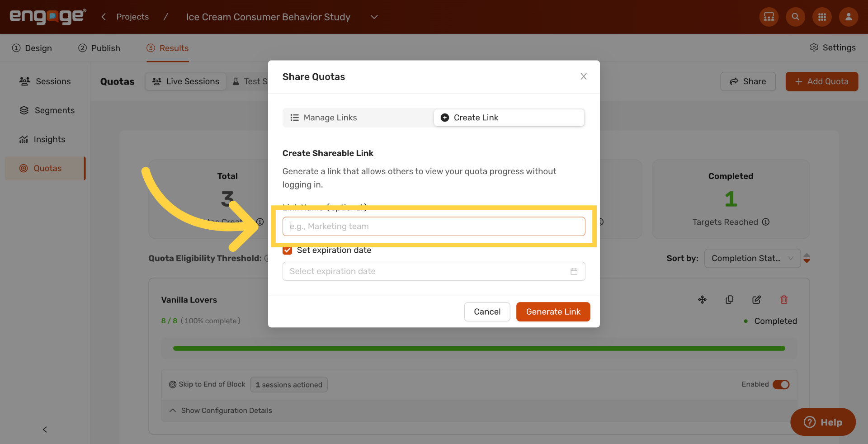The width and height of the screenshot is (868, 444).
Task: Open the apps grid icon
Action: (x=822, y=17)
